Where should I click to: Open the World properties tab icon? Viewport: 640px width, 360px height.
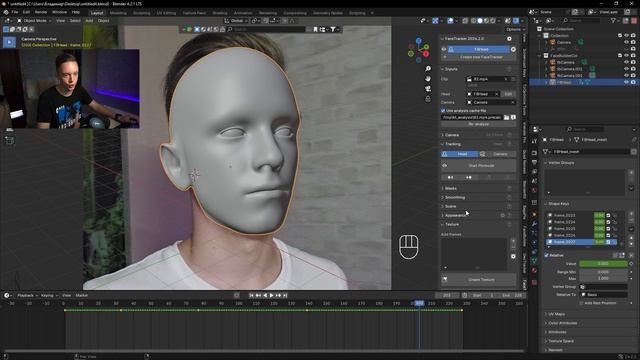(x=534, y=190)
